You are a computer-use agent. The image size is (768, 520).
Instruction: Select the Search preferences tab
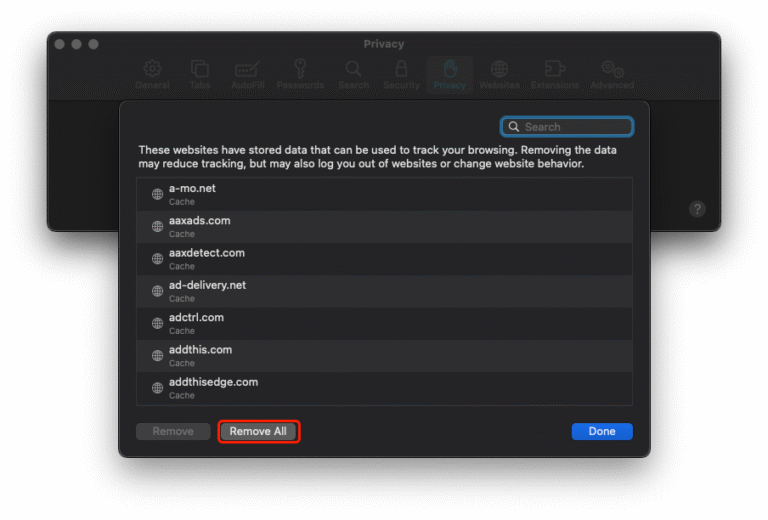click(353, 75)
